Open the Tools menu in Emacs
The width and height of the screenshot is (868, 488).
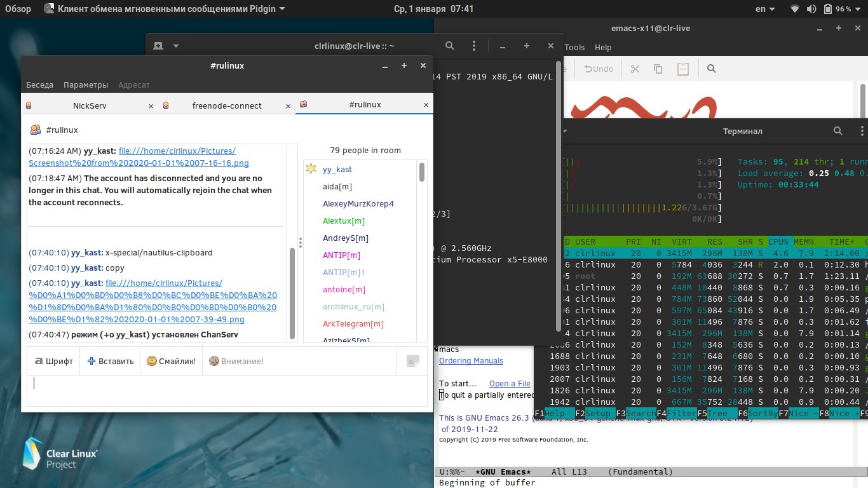tap(574, 47)
